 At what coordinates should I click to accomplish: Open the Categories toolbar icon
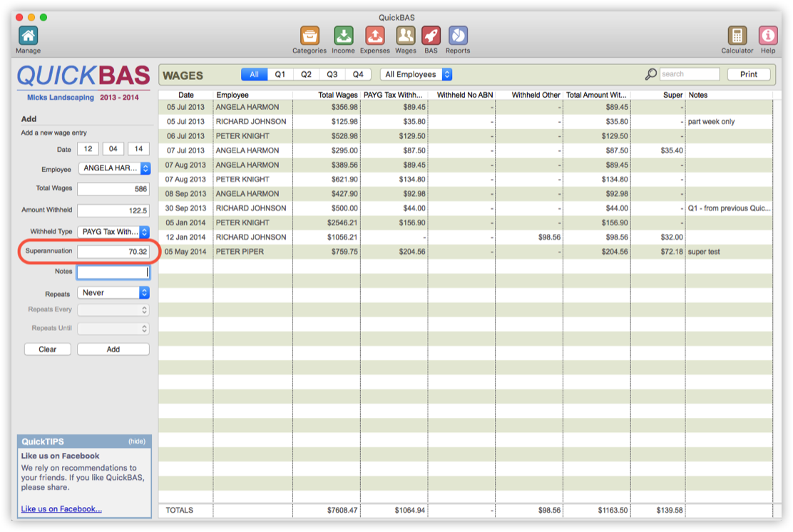click(309, 36)
